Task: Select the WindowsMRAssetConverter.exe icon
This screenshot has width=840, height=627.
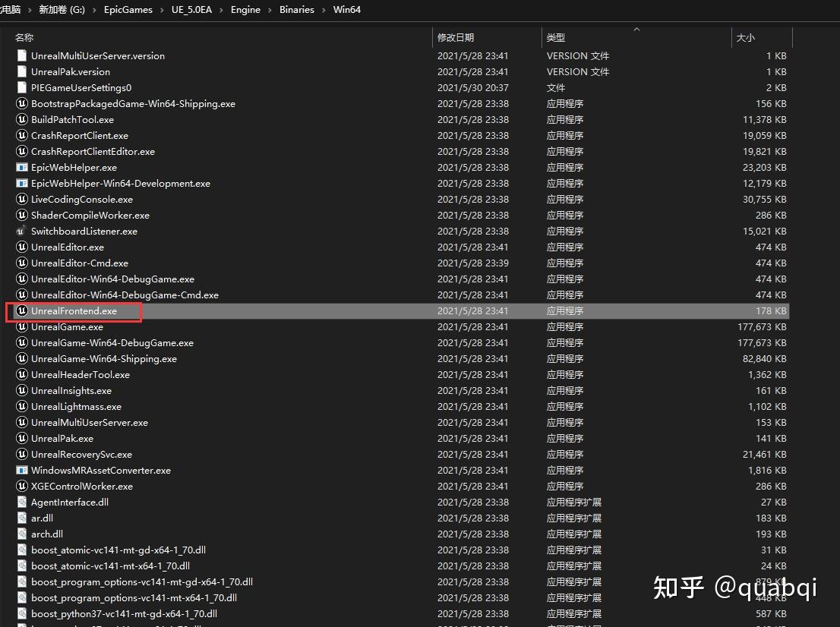Action: pyautogui.click(x=21, y=470)
